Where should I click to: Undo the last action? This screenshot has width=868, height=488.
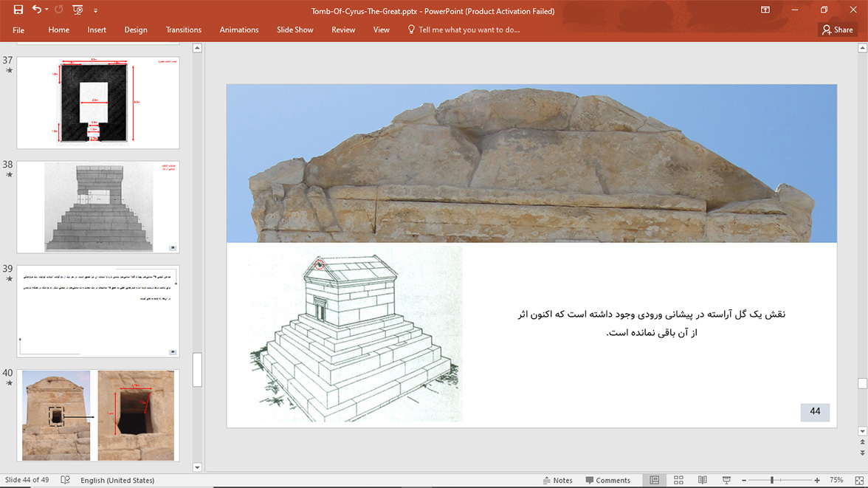pos(36,10)
